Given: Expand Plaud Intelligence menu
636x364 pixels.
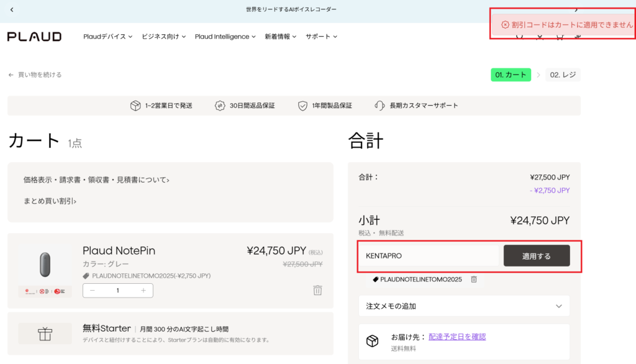Looking at the screenshot, I should pyautogui.click(x=225, y=37).
